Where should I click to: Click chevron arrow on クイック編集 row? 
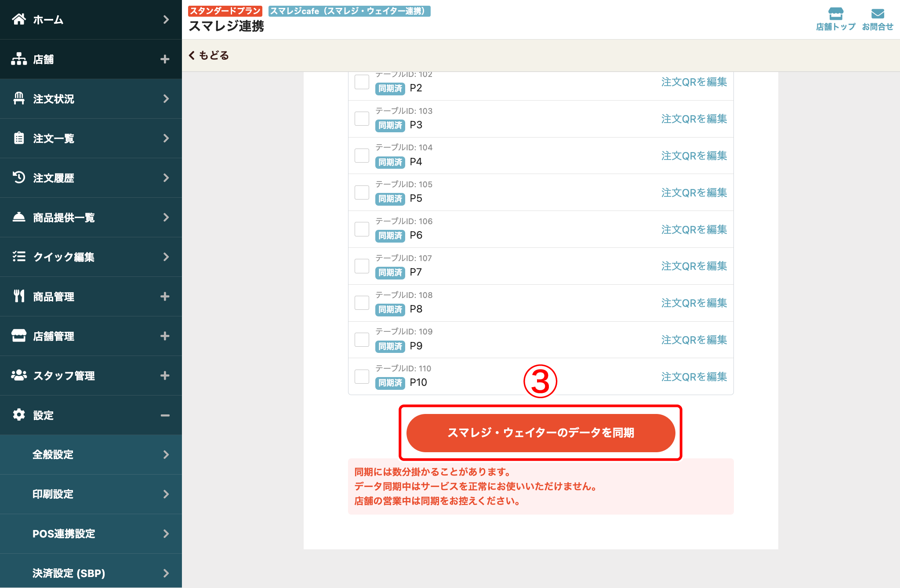pos(166,257)
